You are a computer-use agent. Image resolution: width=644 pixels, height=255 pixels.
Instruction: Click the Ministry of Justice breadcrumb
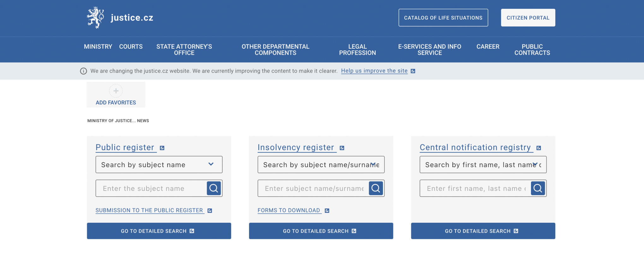point(111,121)
